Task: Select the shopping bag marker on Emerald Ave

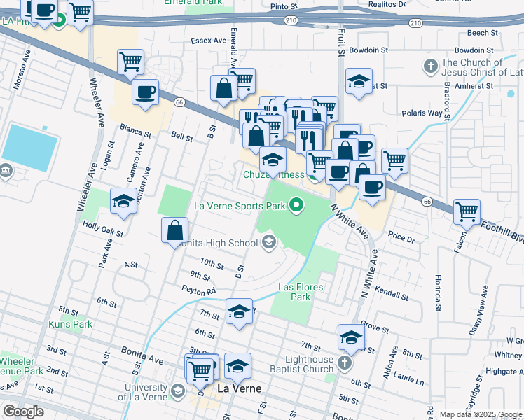Action: (224, 89)
